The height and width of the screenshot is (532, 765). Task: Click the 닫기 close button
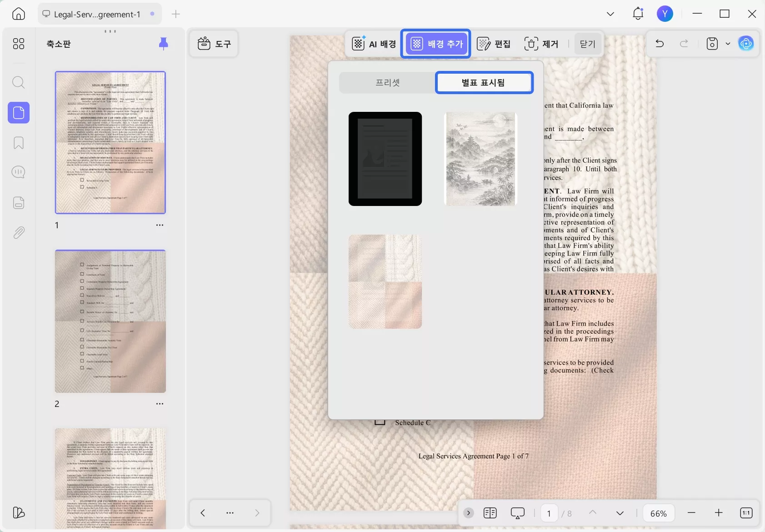588,44
